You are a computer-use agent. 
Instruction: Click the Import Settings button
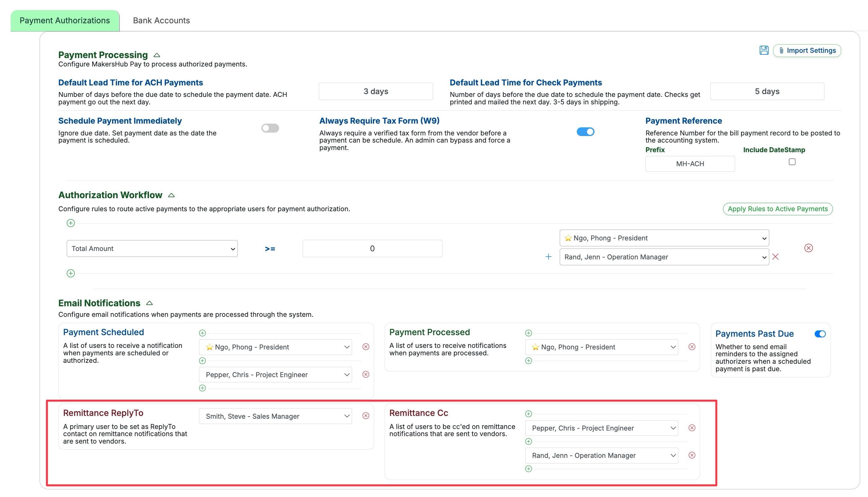pos(807,51)
